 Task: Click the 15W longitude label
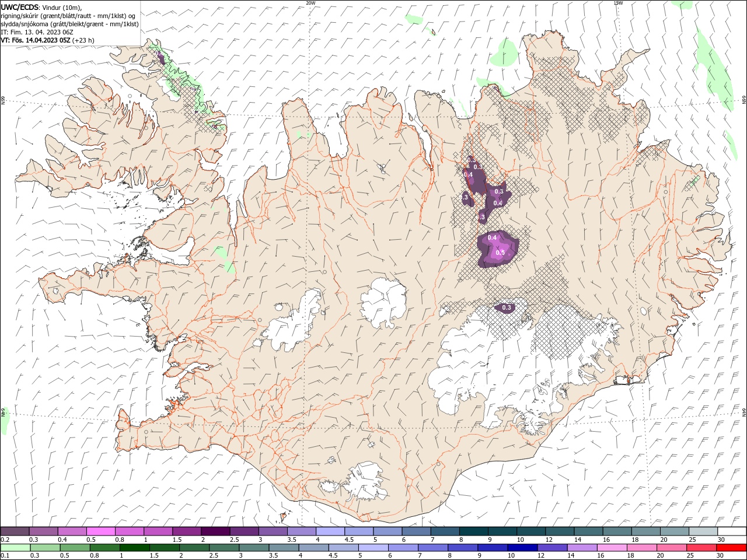pyautogui.click(x=618, y=3)
